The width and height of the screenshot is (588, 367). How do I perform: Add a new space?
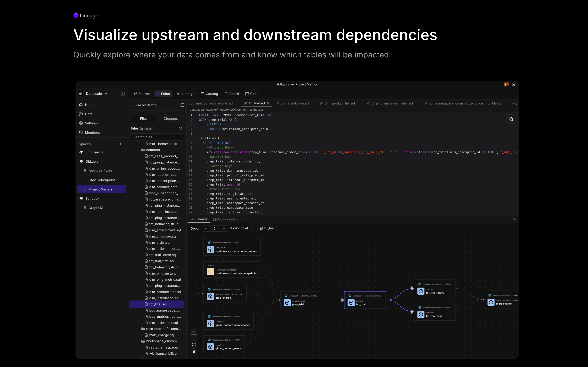pyautogui.click(x=120, y=144)
